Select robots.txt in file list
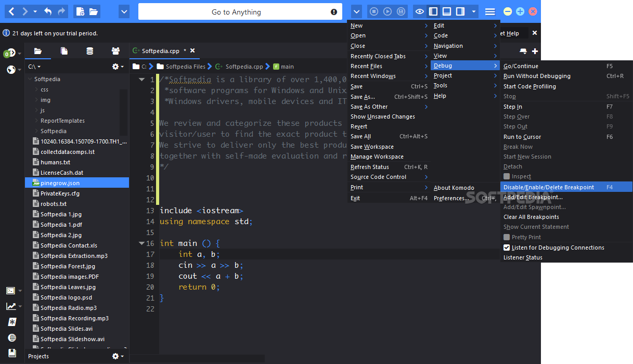This screenshot has width=633, height=364. click(54, 204)
